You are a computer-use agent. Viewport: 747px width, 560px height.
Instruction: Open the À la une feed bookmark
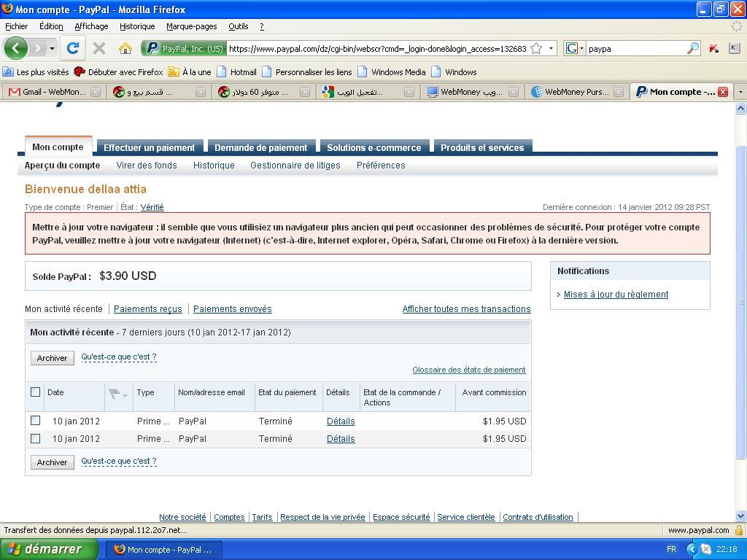tap(190, 72)
